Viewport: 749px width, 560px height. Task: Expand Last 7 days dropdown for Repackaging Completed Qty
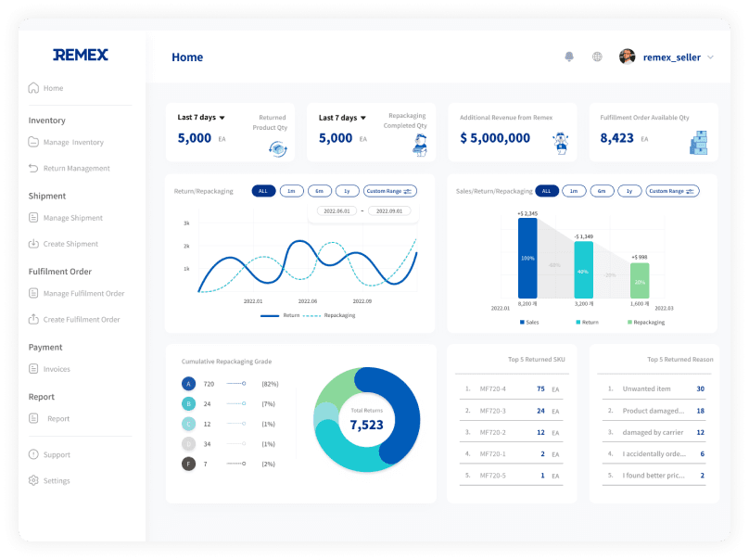[x=342, y=118]
